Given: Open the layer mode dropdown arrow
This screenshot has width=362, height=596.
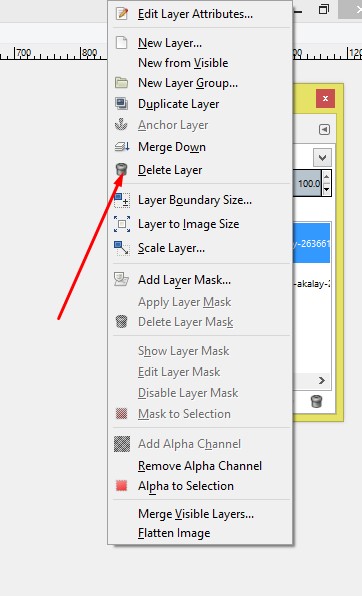Looking at the screenshot, I should (322, 157).
